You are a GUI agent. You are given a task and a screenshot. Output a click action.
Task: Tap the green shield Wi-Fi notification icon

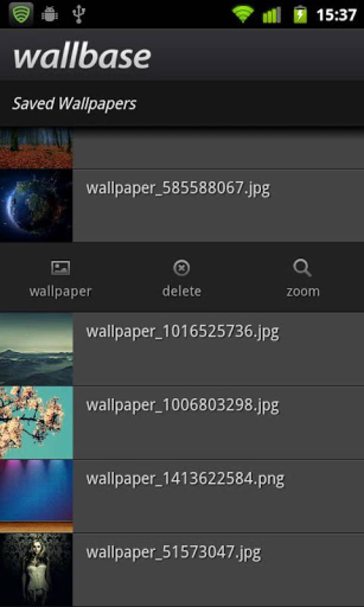point(21,14)
